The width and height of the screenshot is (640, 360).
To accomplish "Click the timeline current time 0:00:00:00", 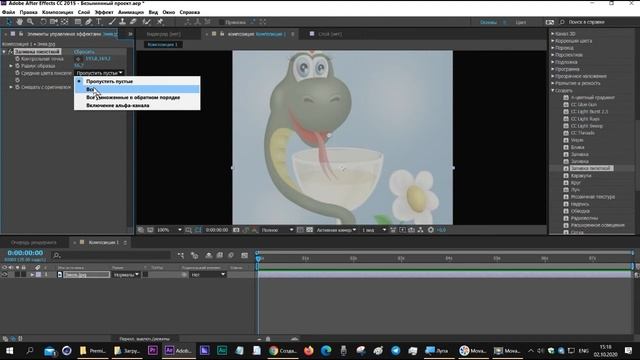I will 25,253.
